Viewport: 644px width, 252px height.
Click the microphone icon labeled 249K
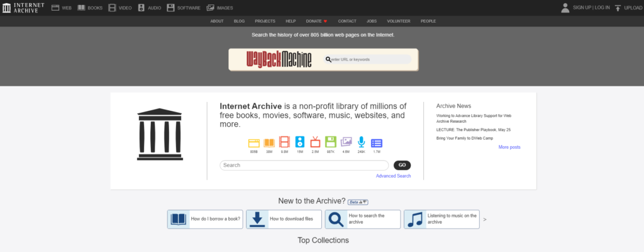pyautogui.click(x=361, y=142)
